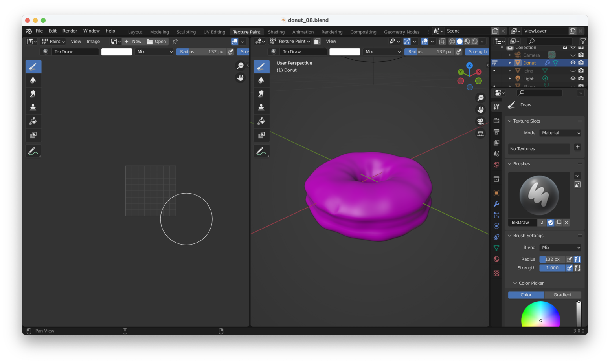Select the Annotate tool in image editor toolbar

33,151
